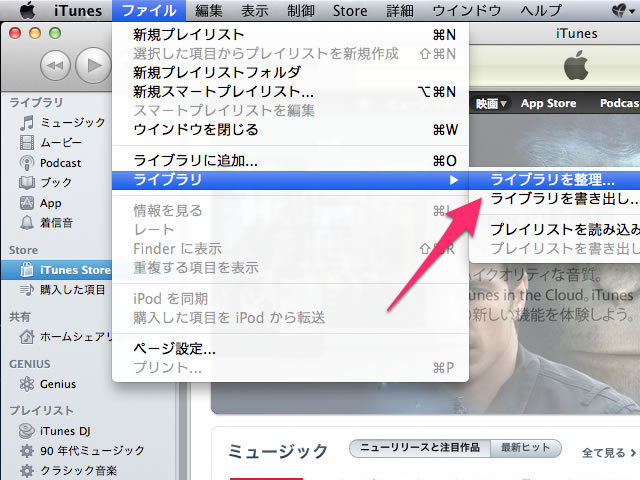Click the Store sidebar section header

(x=24, y=250)
